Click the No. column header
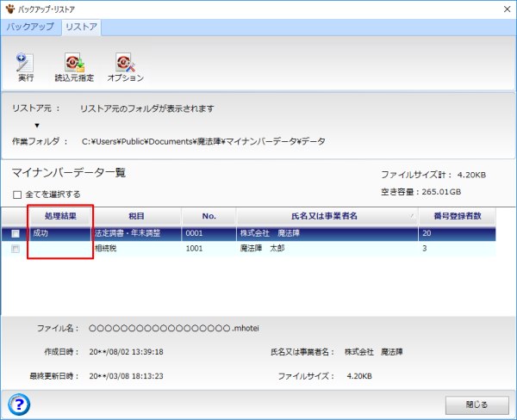 click(x=208, y=216)
